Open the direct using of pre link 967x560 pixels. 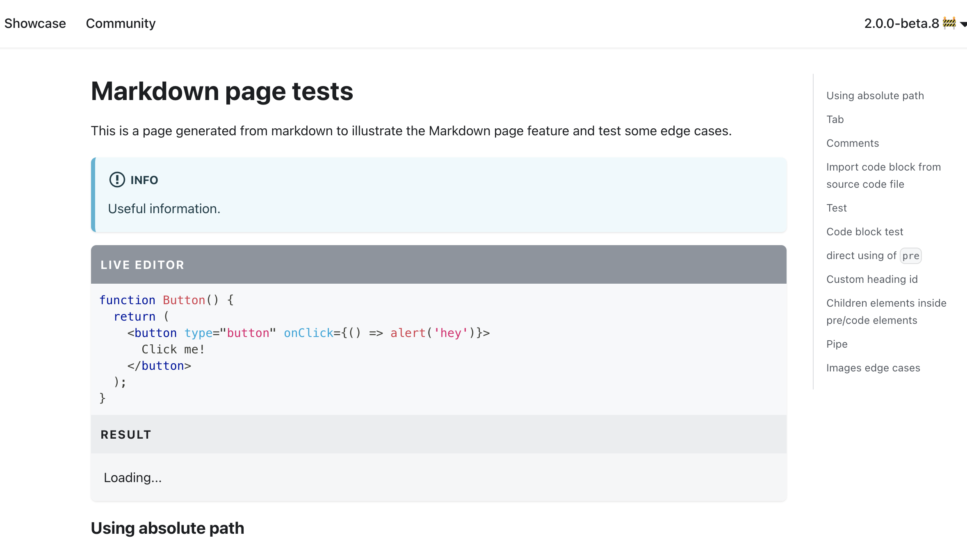(x=873, y=255)
